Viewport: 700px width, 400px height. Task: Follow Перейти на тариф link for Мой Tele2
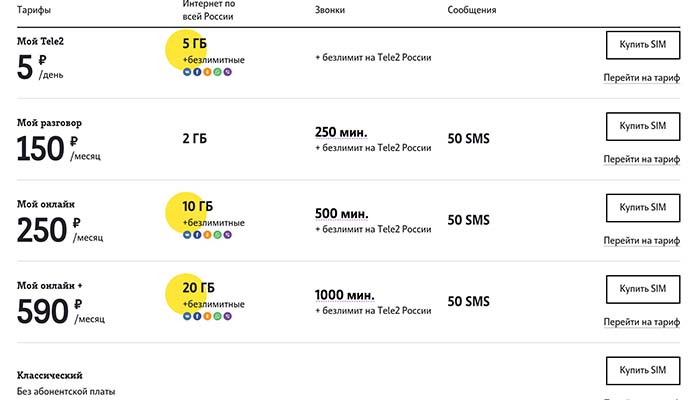click(x=642, y=78)
